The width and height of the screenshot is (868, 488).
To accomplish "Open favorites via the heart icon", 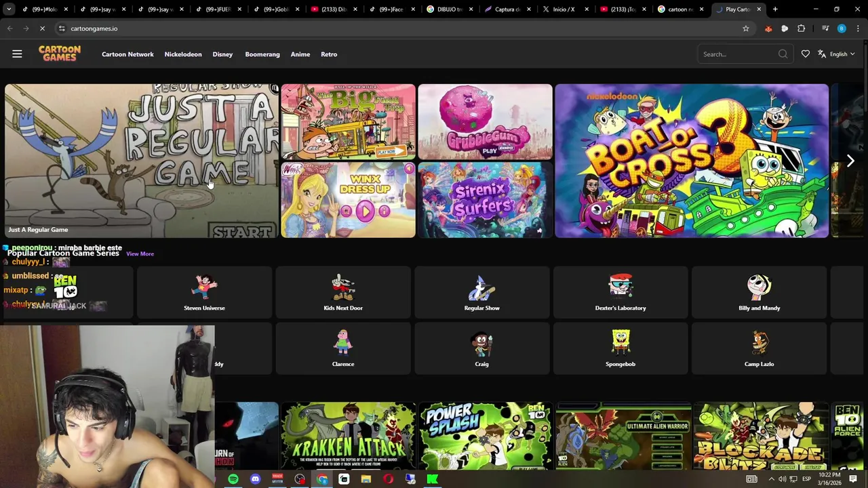I will [x=805, y=54].
